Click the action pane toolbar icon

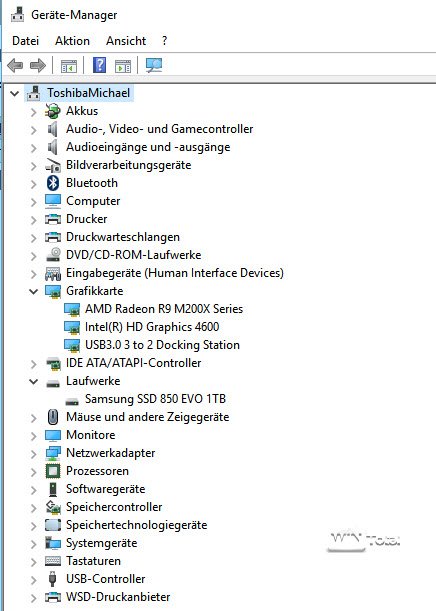pyautogui.click(x=123, y=66)
